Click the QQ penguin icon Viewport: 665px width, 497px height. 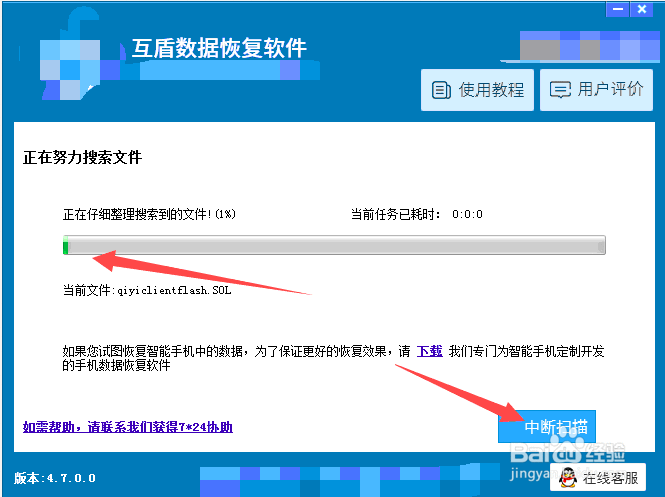point(568,478)
